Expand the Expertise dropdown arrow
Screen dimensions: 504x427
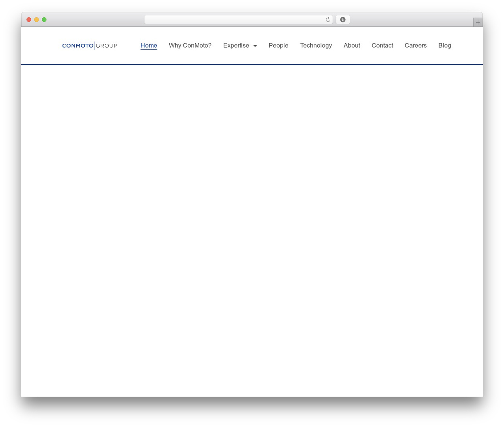point(255,46)
